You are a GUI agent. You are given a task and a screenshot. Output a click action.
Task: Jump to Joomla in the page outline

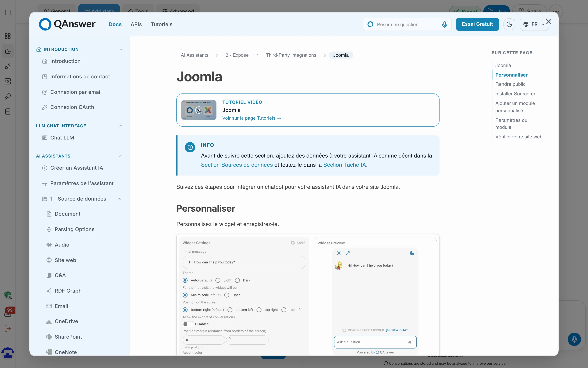(x=503, y=66)
